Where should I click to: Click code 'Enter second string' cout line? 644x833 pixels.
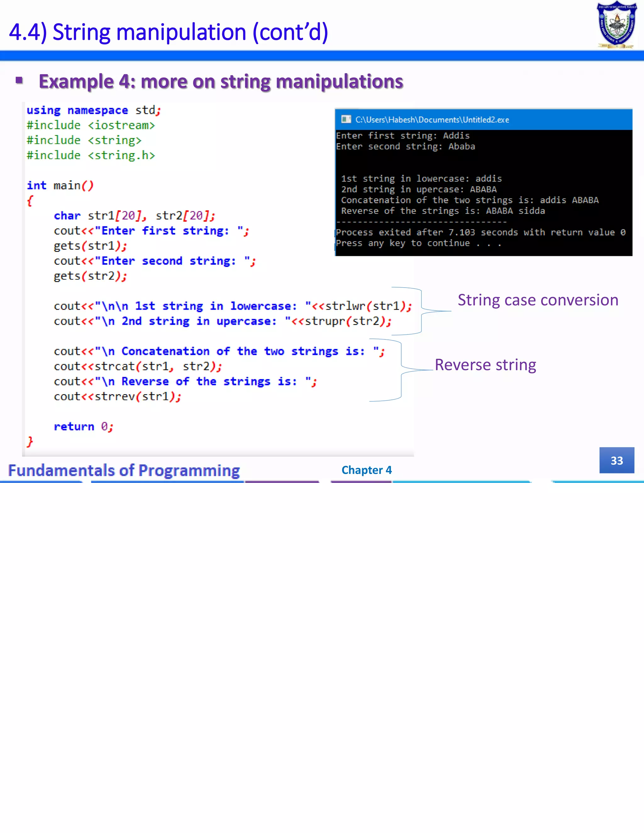pos(155,261)
